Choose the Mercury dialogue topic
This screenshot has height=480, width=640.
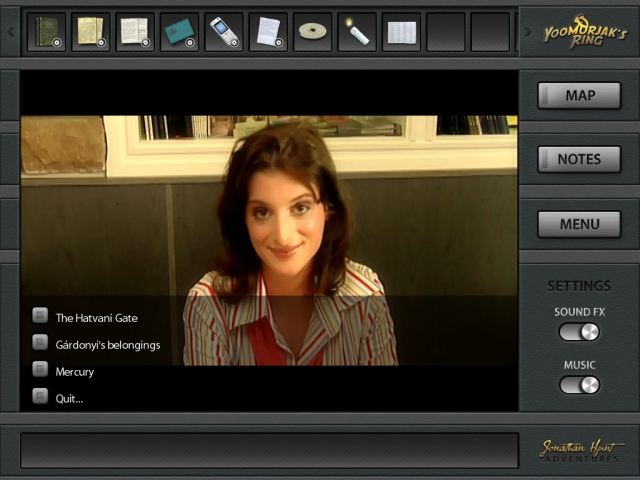pos(75,371)
